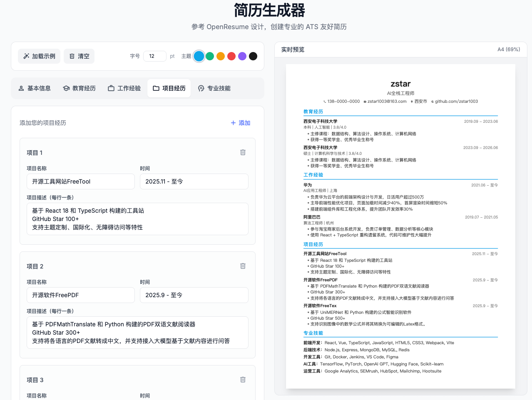This screenshot has width=532, height=400.
Task: Edit project name field 开源工具网站FreeTool
Action: click(81, 181)
